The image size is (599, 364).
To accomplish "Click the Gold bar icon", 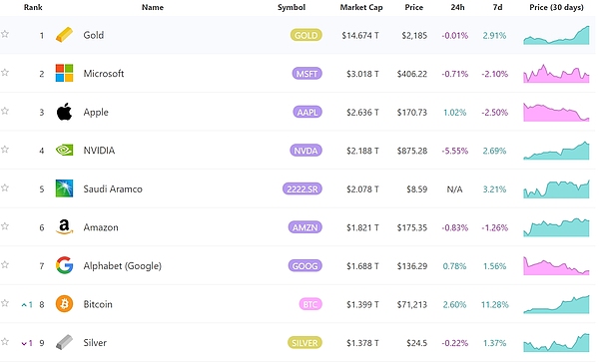I will coord(64,35).
